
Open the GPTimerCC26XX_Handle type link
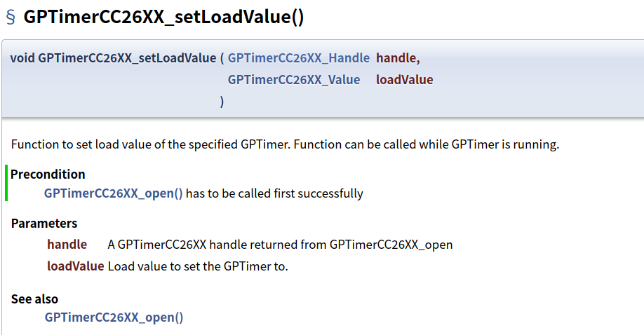click(x=298, y=57)
